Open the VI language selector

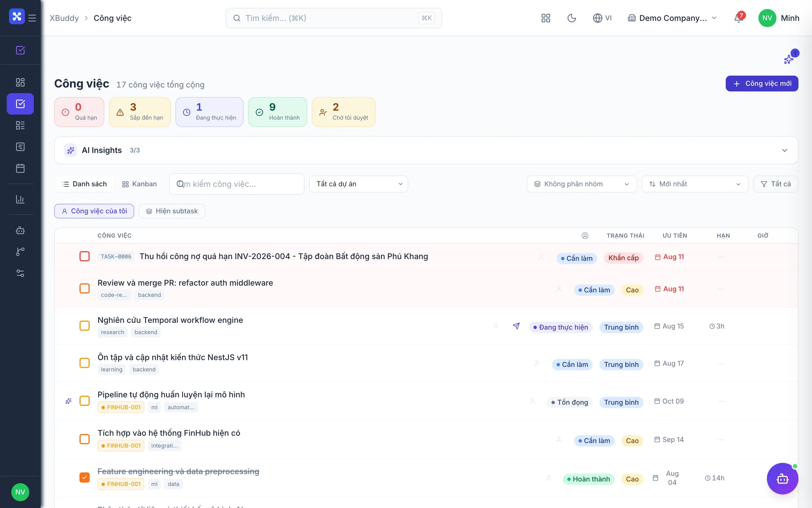click(602, 18)
